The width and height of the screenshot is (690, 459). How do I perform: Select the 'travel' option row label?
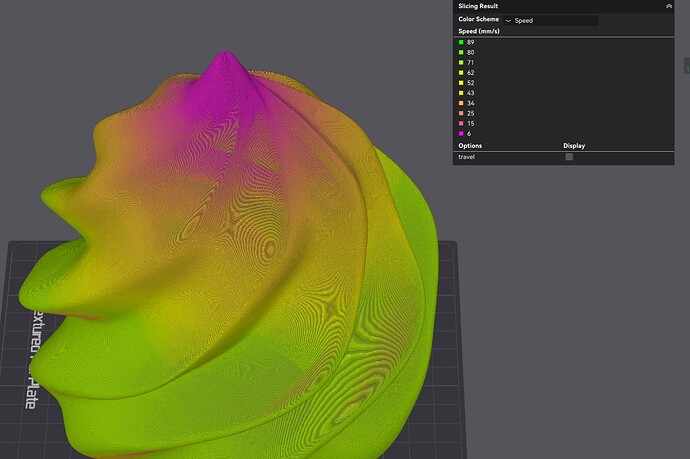(466, 157)
